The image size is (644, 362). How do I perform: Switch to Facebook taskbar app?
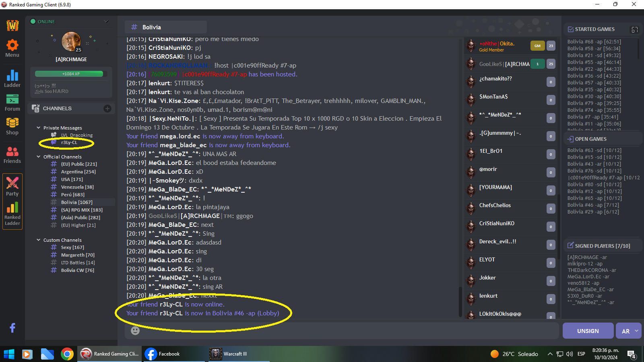pyautogui.click(x=173, y=354)
